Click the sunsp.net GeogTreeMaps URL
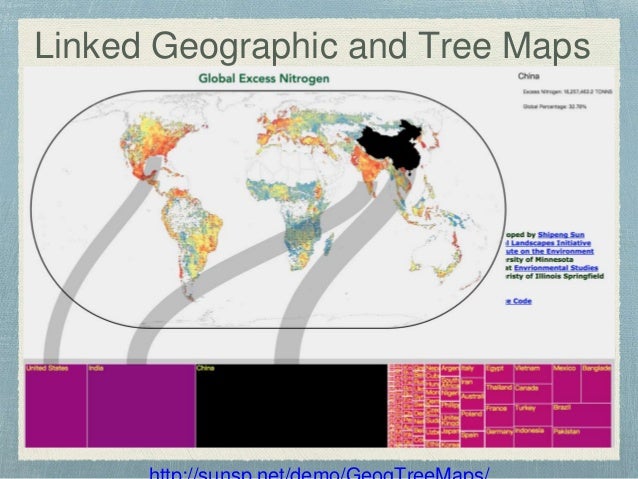638x479 pixels. click(x=319, y=473)
